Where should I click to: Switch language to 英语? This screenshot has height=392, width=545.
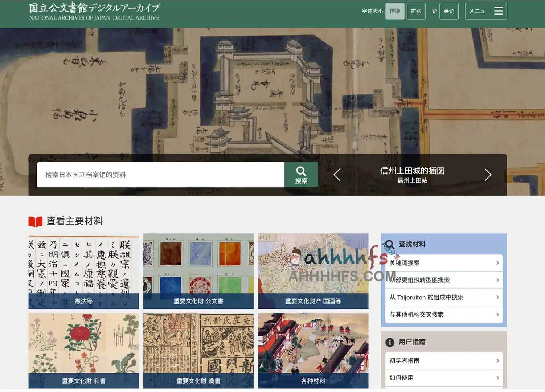point(449,11)
